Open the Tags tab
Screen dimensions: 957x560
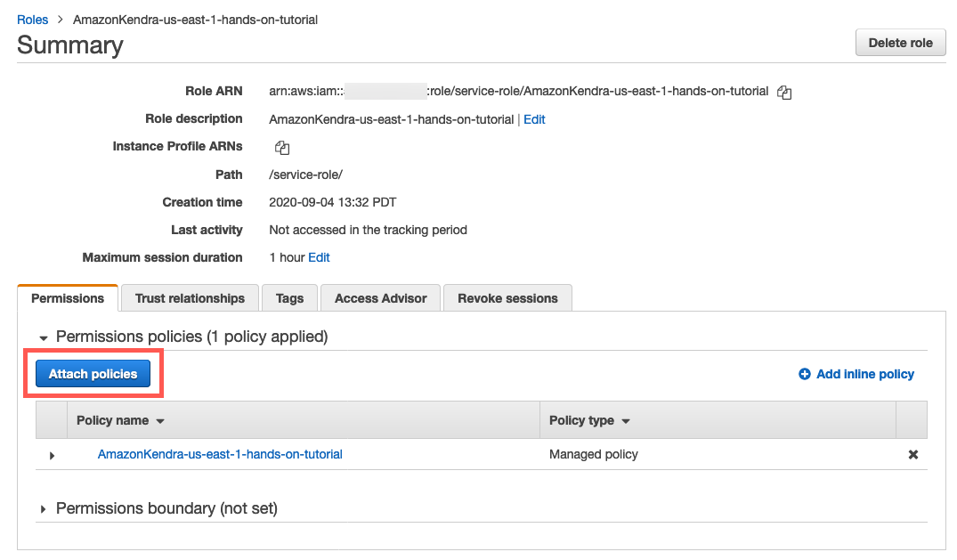[x=289, y=298]
